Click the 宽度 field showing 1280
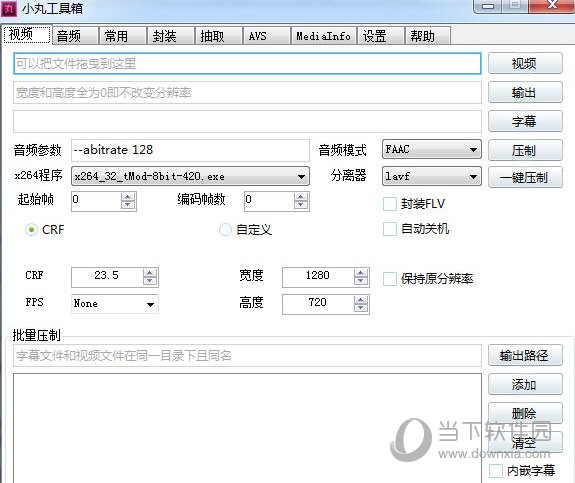The width and height of the screenshot is (575, 483). [x=318, y=277]
